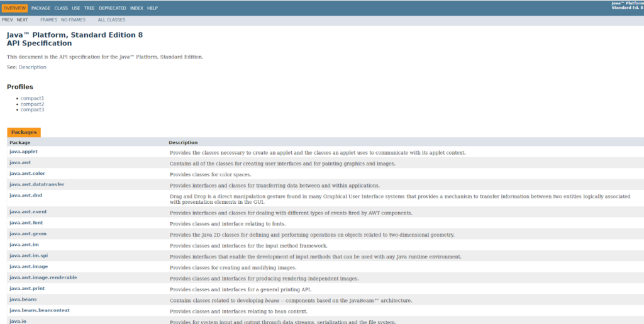The image size is (644, 324).
Task: Open the java.awt.event package
Action: coord(28,211)
